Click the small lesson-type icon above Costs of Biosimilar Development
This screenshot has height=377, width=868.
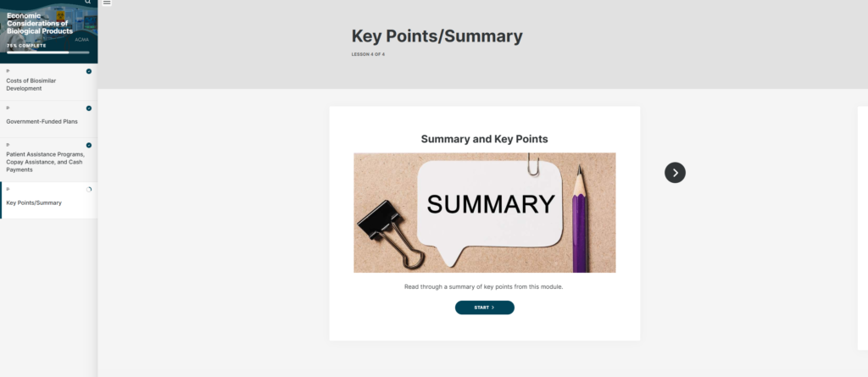point(8,71)
